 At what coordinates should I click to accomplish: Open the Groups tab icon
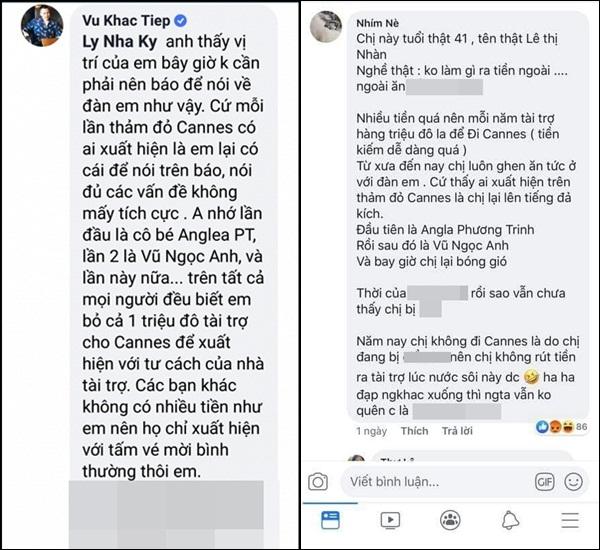coord(450,519)
